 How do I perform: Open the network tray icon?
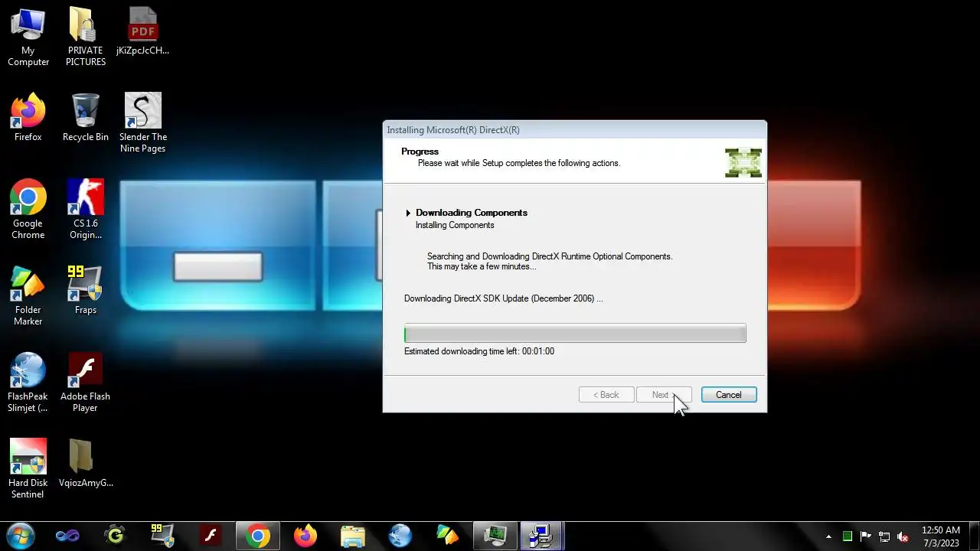pos(884,536)
